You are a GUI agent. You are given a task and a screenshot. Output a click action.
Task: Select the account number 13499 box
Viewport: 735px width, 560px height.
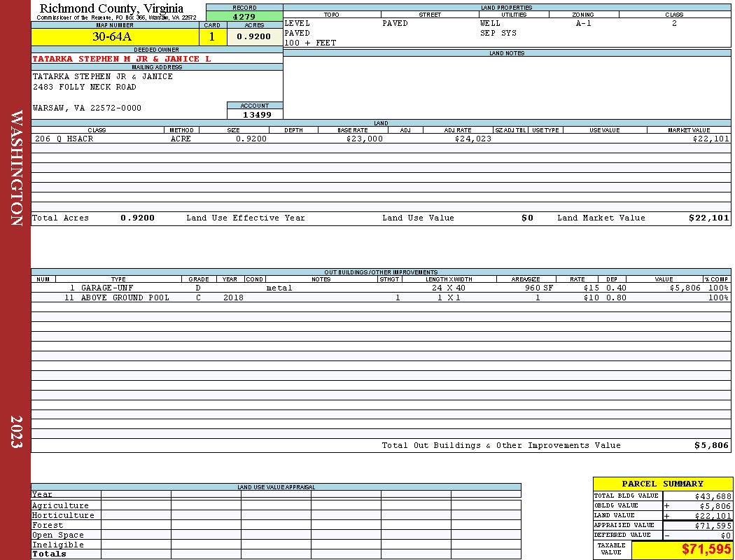pos(255,114)
